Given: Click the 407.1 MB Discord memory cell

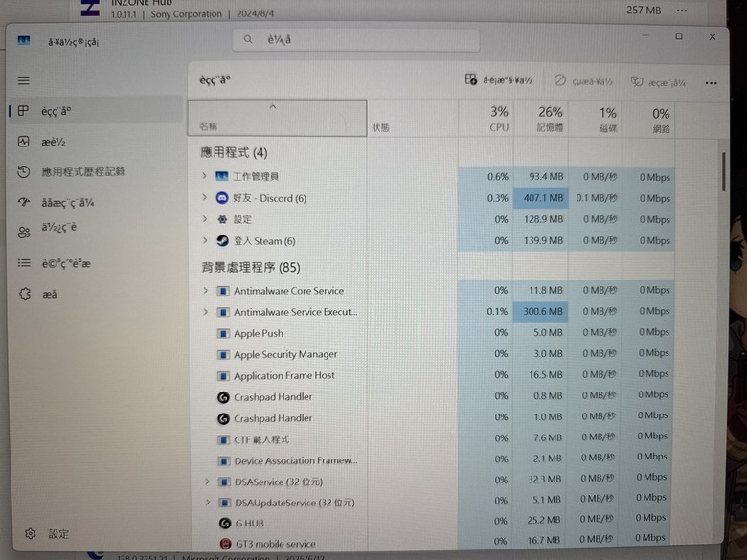Looking at the screenshot, I should point(541,197).
